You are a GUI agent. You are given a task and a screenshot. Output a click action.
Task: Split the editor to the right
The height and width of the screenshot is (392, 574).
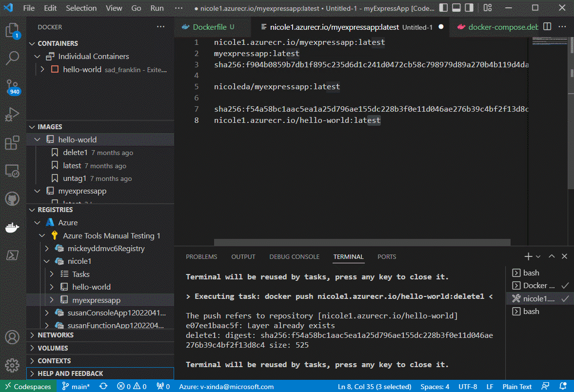[547, 27]
